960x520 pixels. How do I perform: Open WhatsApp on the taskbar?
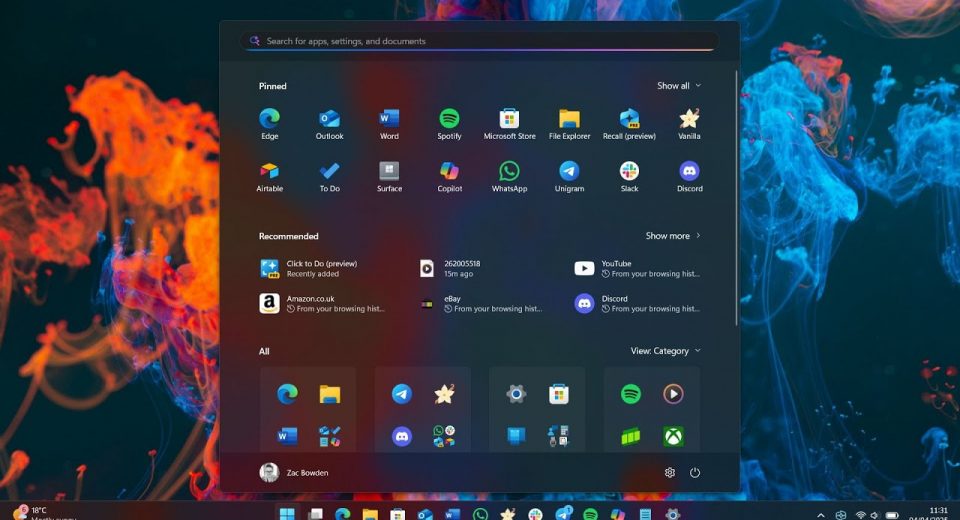481,514
